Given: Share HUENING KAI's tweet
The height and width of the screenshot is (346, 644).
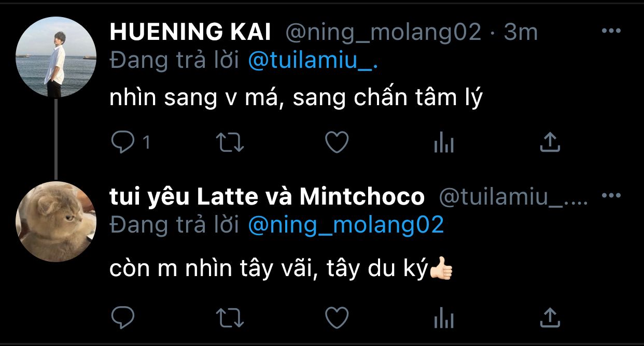Looking at the screenshot, I should [550, 143].
